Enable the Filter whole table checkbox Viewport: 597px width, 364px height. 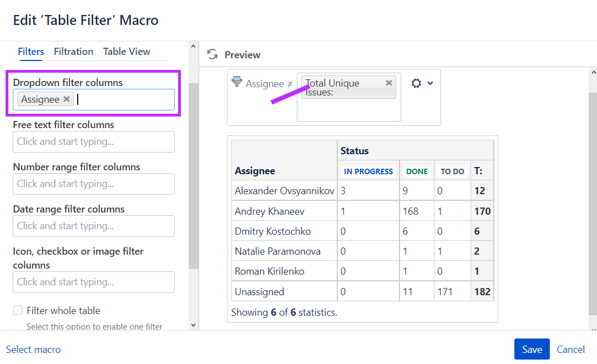(18, 310)
